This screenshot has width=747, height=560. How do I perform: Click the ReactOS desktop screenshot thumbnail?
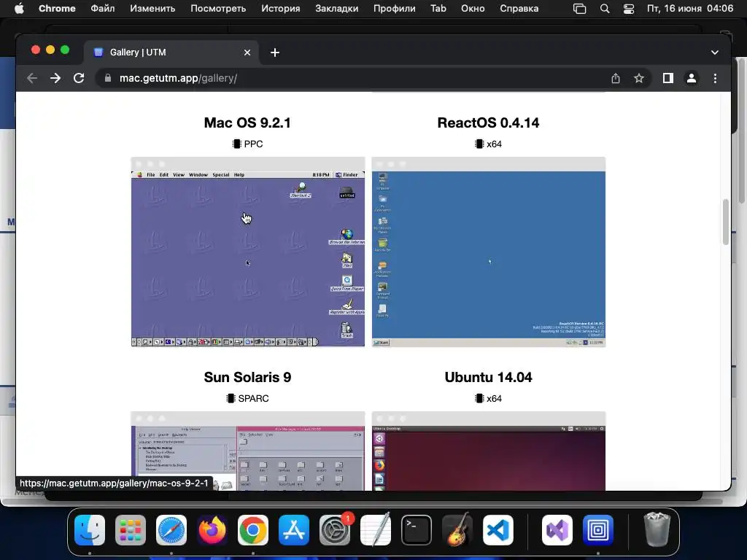pyautogui.click(x=488, y=252)
